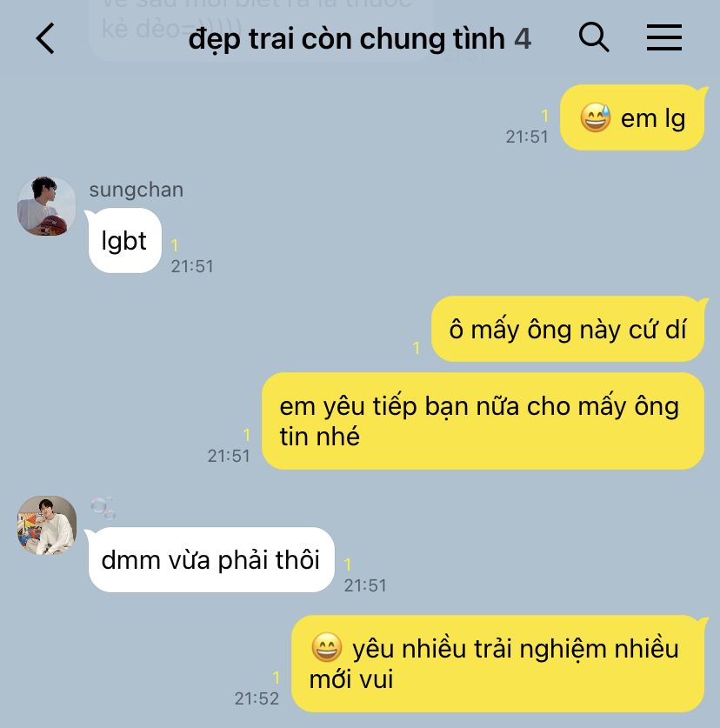Tap the grinning emoji in last message

point(327,647)
